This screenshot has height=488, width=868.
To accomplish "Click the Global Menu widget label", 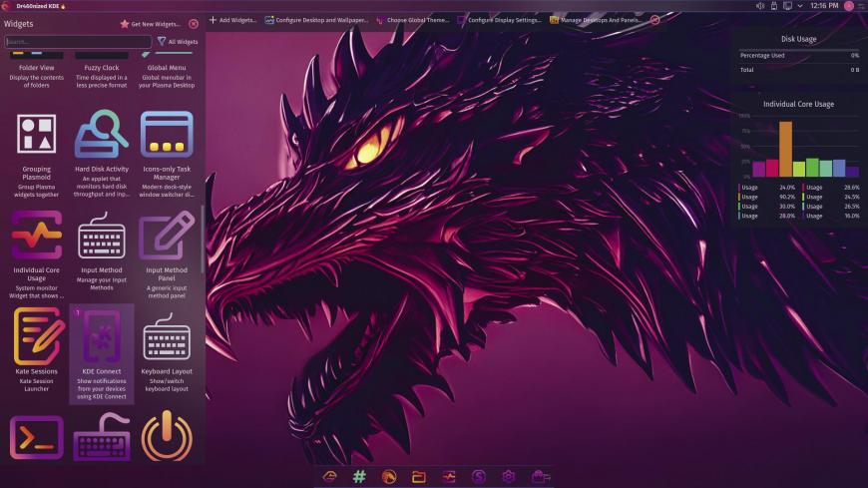I will click(167, 68).
